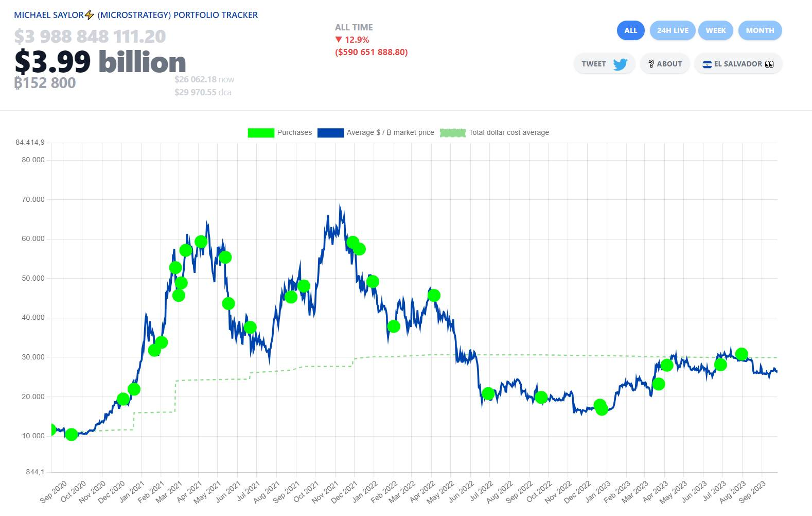812x516 pixels.
Task: Switch to the 24H LIVE view
Action: [x=673, y=30]
